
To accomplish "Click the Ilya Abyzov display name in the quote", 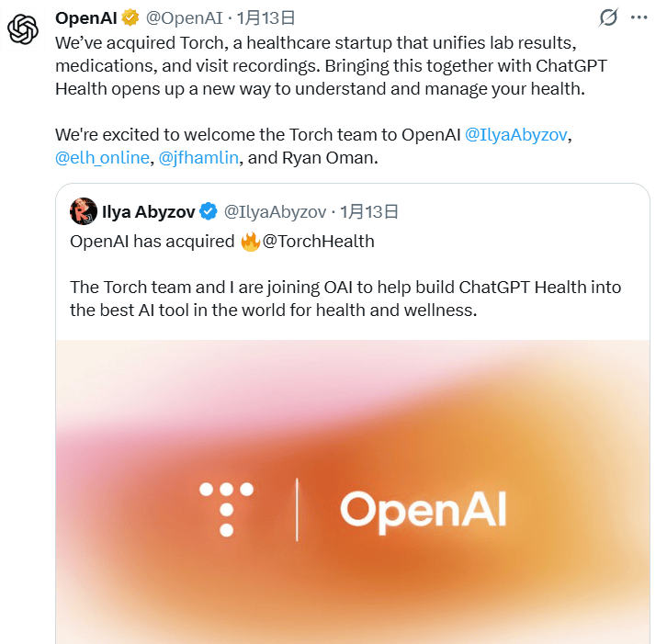I will (x=149, y=212).
